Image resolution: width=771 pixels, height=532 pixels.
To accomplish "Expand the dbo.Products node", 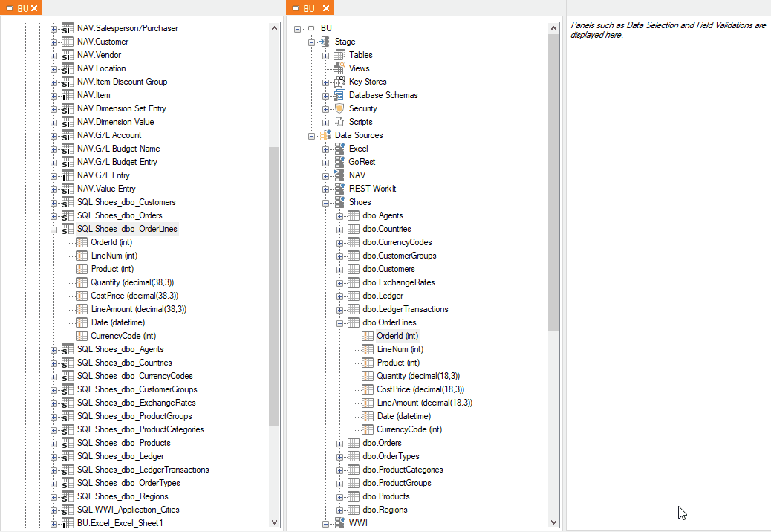I will [x=339, y=497].
